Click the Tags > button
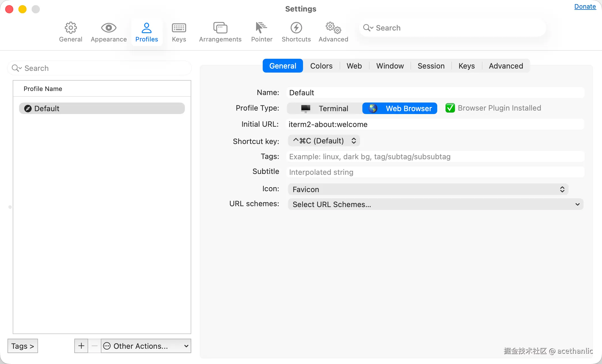 tap(22, 346)
